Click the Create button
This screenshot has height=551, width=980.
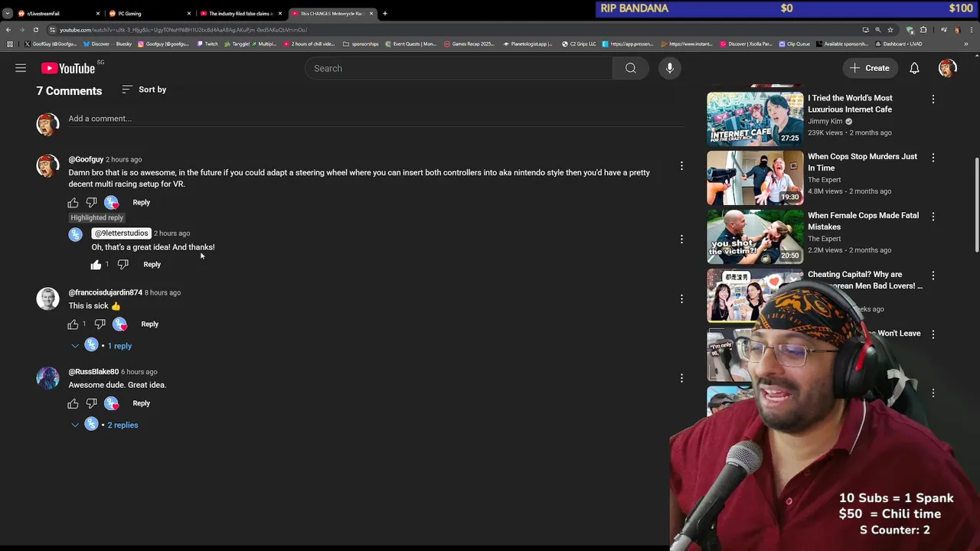tap(869, 68)
